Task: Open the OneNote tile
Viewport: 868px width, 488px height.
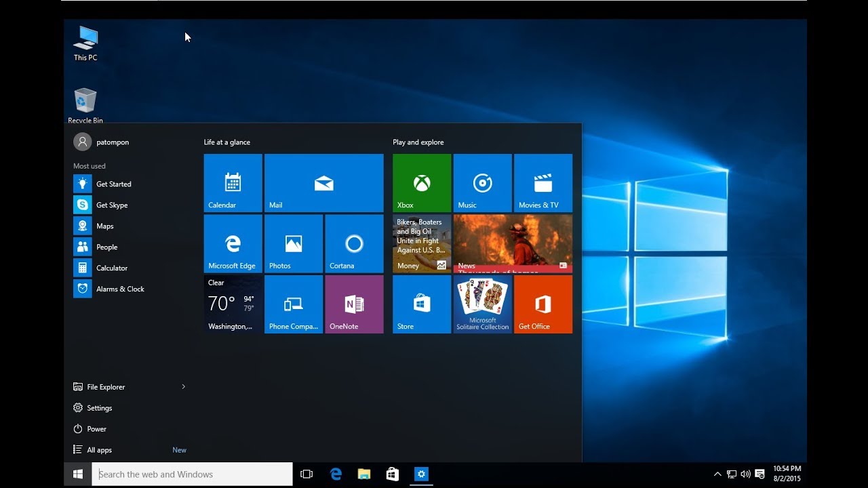Action: tap(354, 304)
